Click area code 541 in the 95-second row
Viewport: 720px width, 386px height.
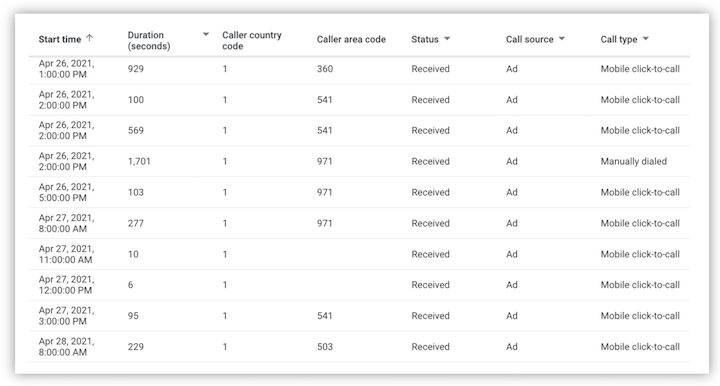[x=324, y=316]
